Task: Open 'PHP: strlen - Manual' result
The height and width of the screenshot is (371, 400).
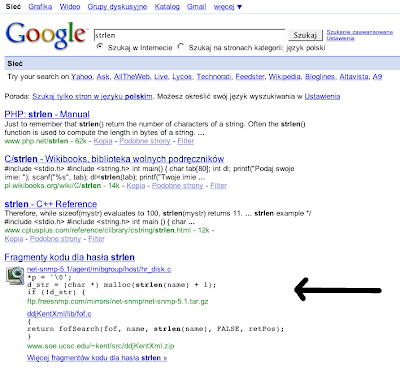Action: [47, 114]
